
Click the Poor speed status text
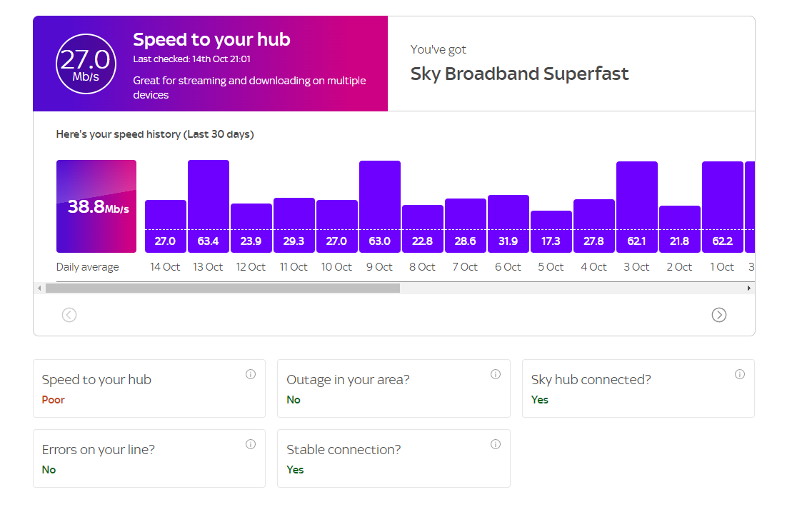click(53, 400)
